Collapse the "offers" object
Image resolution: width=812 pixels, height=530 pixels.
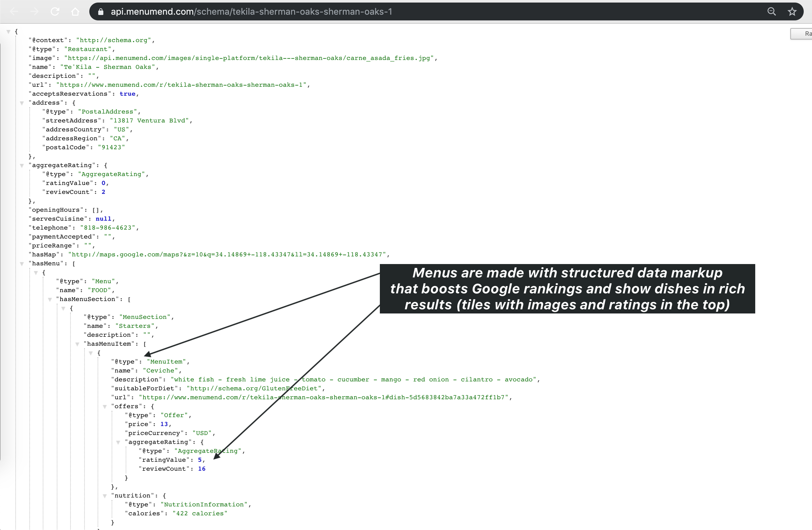(105, 407)
